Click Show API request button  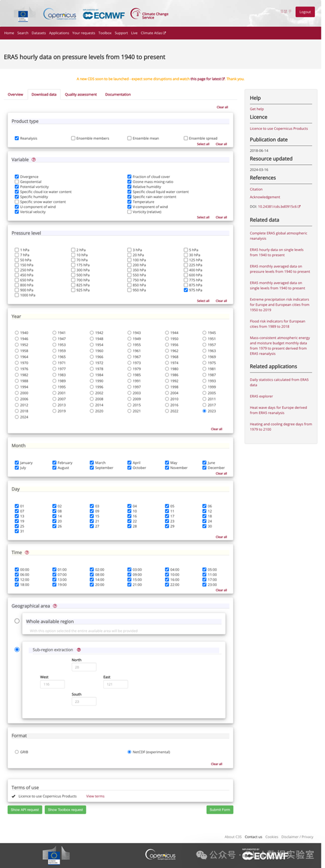(25, 809)
